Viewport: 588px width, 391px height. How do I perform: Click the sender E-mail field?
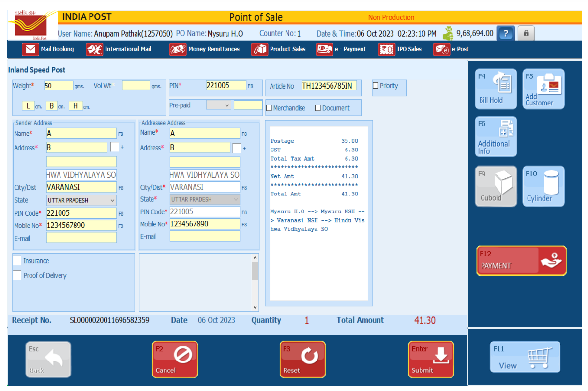coord(81,238)
